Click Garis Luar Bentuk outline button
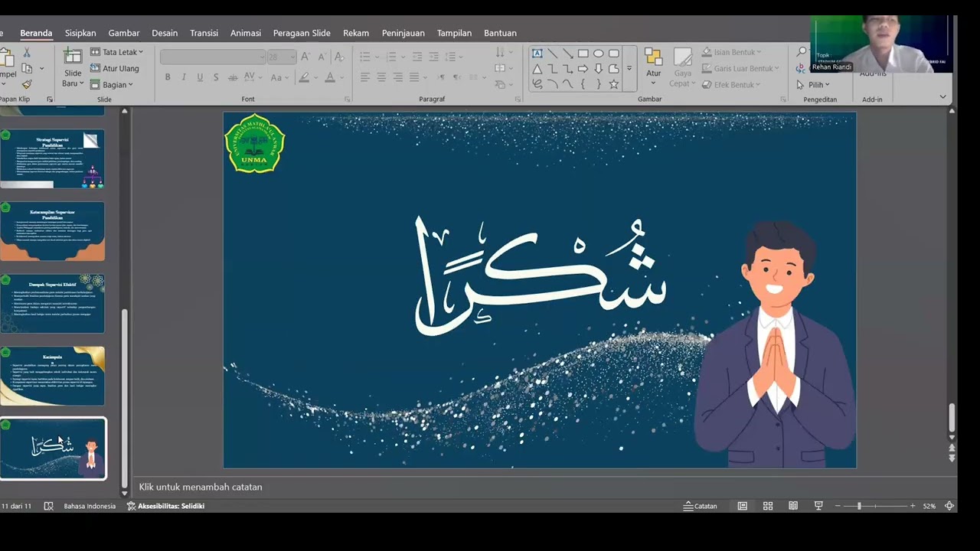The image size is (980, 551). point(740,68)
